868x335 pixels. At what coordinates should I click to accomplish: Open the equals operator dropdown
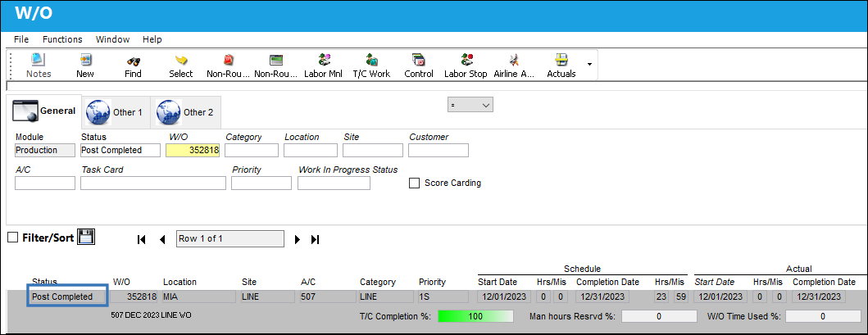[470, 105]
